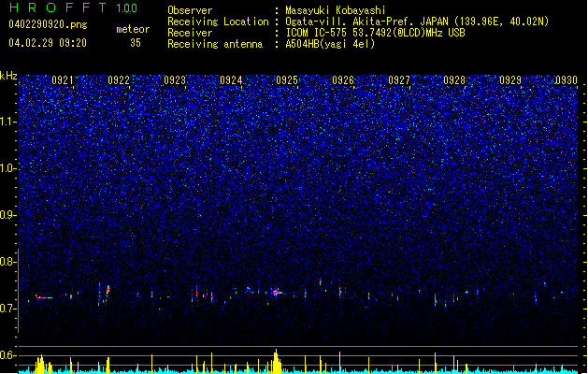Click the HROFFT title text
This screenshot has width=588, height=374.
tap(58, 7)
